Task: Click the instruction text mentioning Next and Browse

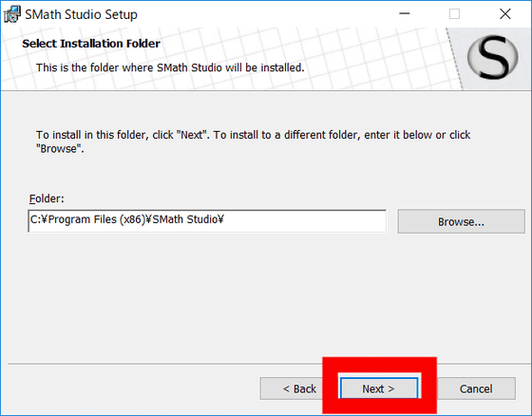Action: (253, 142)
